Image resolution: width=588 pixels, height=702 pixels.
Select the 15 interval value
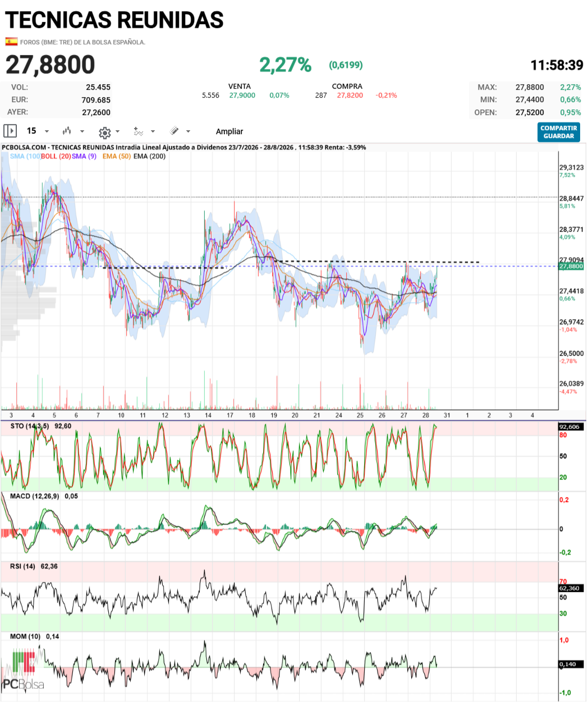coord(31,131)
